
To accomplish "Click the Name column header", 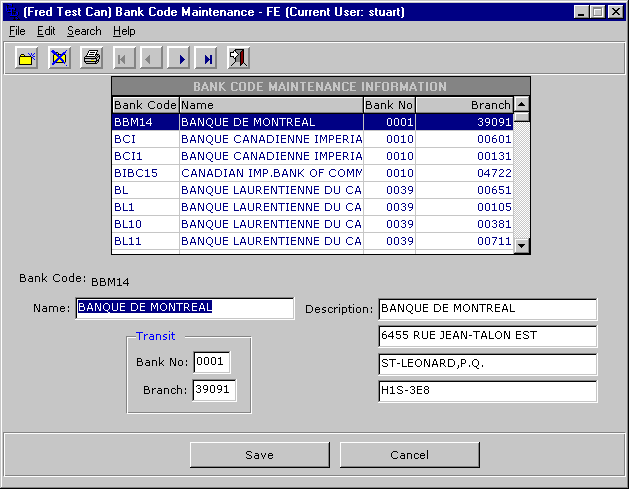I will point(271,105).
